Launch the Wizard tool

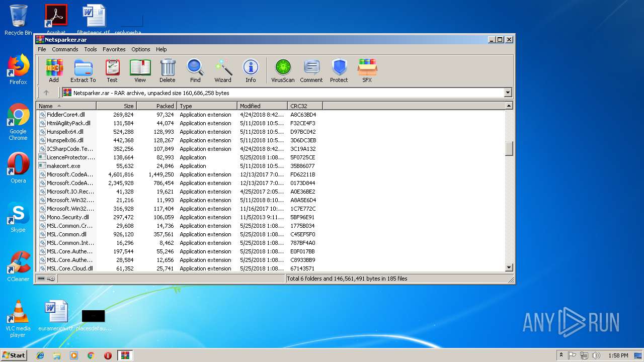pos(223,70)
